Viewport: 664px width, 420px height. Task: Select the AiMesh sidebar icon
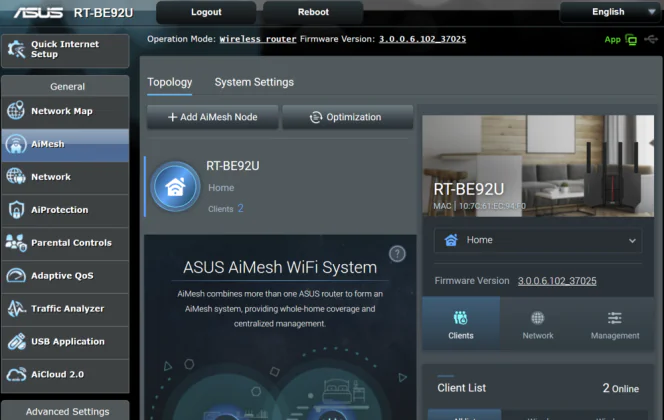click(16, 144)
